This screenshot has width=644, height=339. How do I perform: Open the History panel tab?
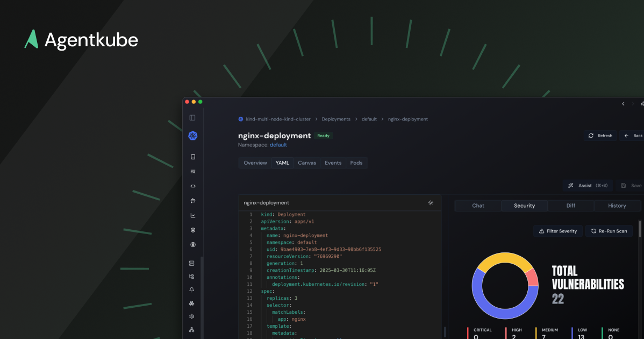point(617,206)
